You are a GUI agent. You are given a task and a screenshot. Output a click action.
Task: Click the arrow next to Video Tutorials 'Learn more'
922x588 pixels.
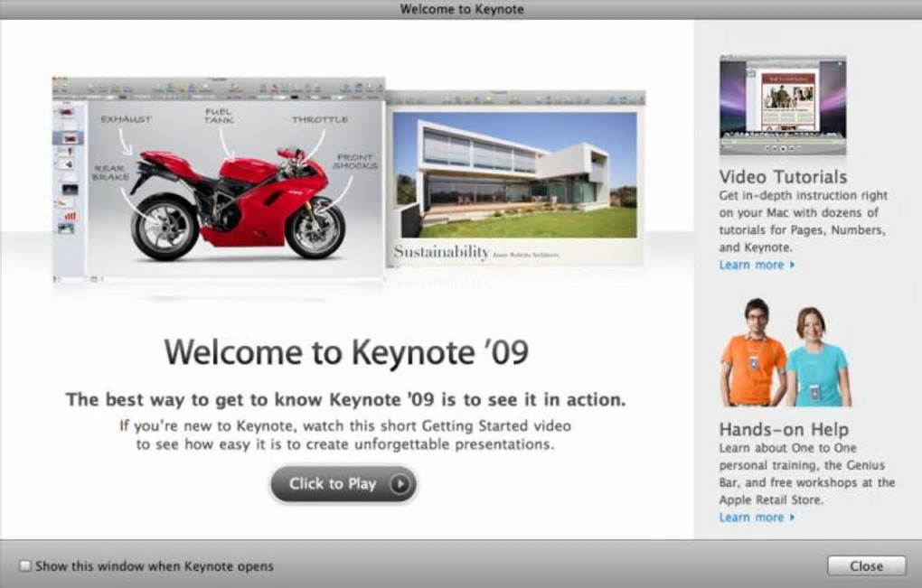pos(792,265)
